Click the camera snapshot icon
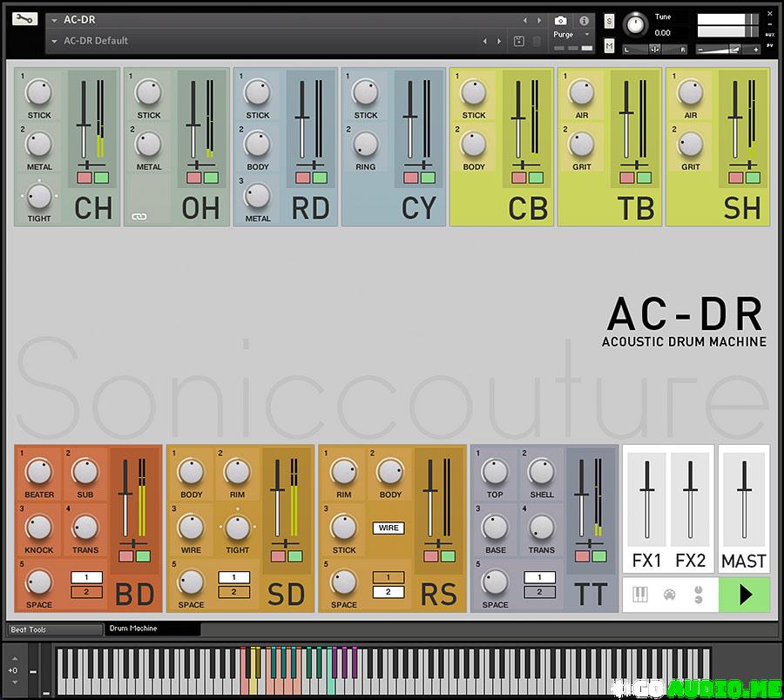Viewport: 784px width, 700px height. coord(561,20)
